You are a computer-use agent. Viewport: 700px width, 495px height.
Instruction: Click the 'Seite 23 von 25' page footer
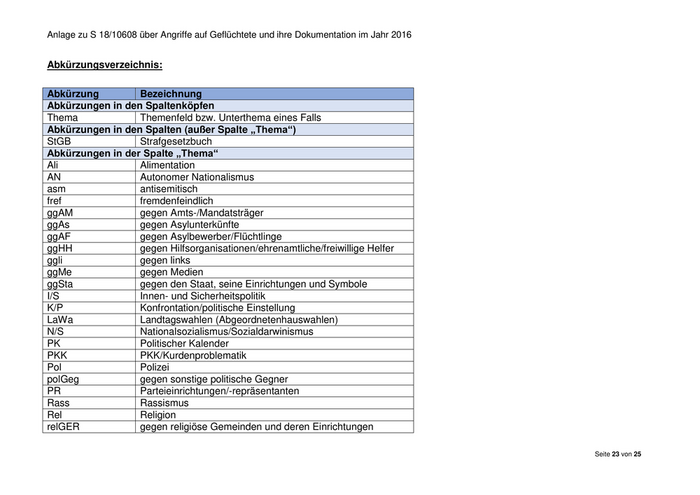618,454
